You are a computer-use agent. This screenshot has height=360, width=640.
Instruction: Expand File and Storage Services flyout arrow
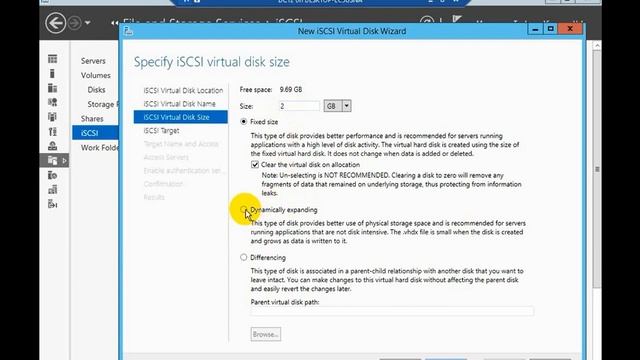(64, 161)
